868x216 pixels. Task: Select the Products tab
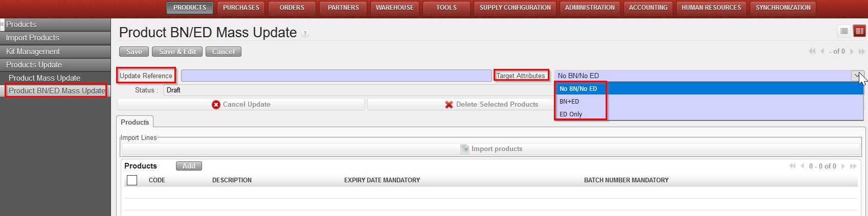(135, 122)
